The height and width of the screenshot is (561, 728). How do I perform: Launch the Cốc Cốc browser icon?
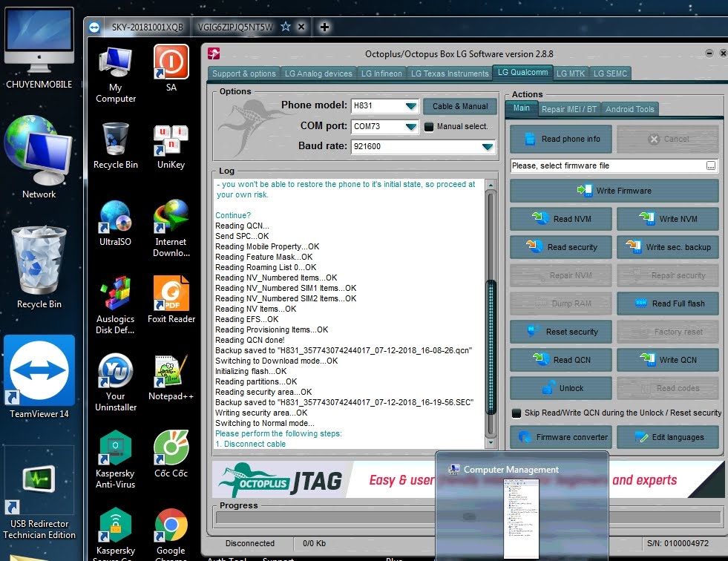(171, 453)
